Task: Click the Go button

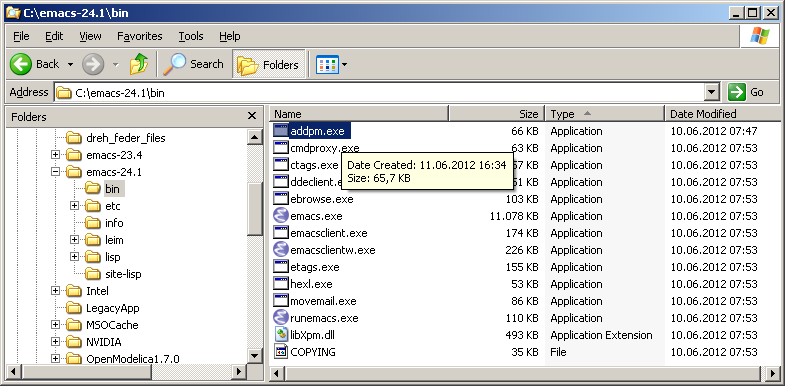Action: point(746,92)
